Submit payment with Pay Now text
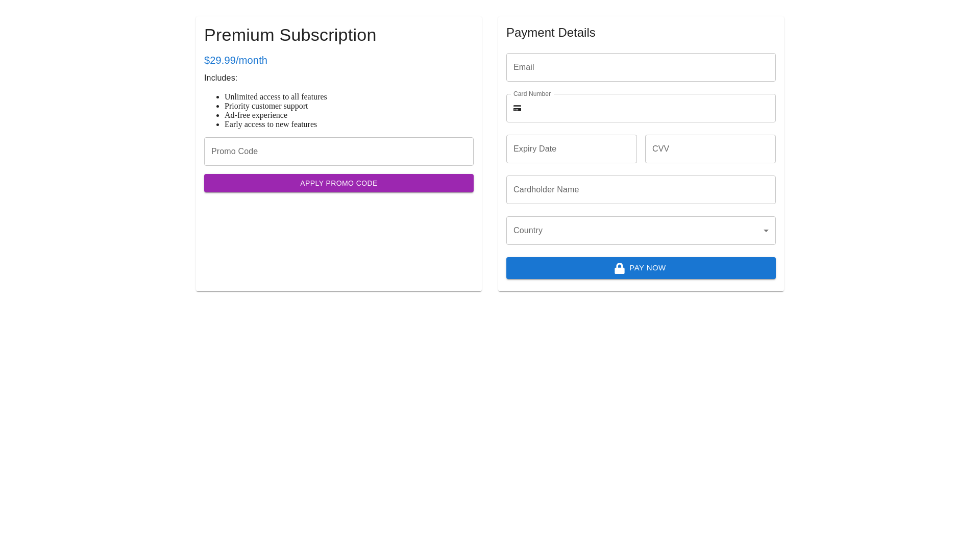Screen dimensions: 980x551 click(x=647, y=268)
